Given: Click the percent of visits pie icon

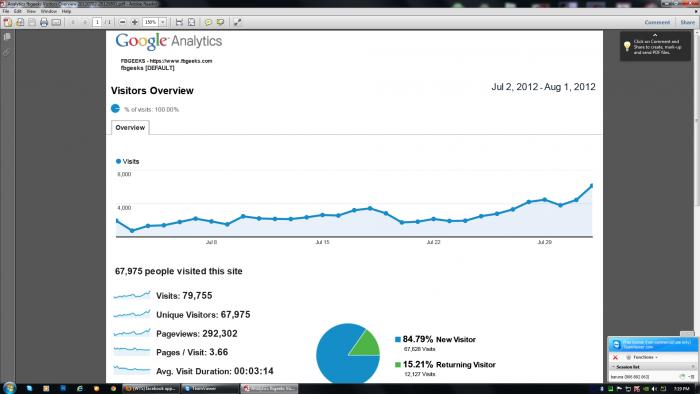Looking at the screenshot, I should click(x=115, y=108).
